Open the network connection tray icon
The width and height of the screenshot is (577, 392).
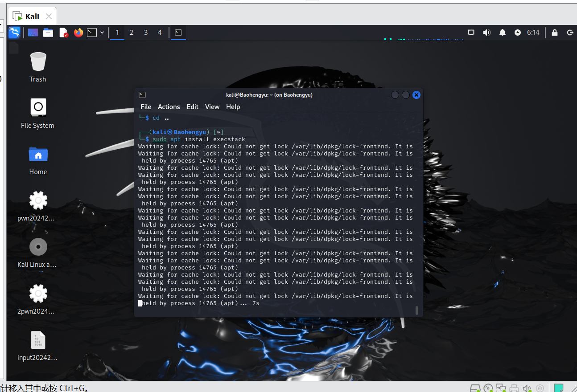point(471,33)
